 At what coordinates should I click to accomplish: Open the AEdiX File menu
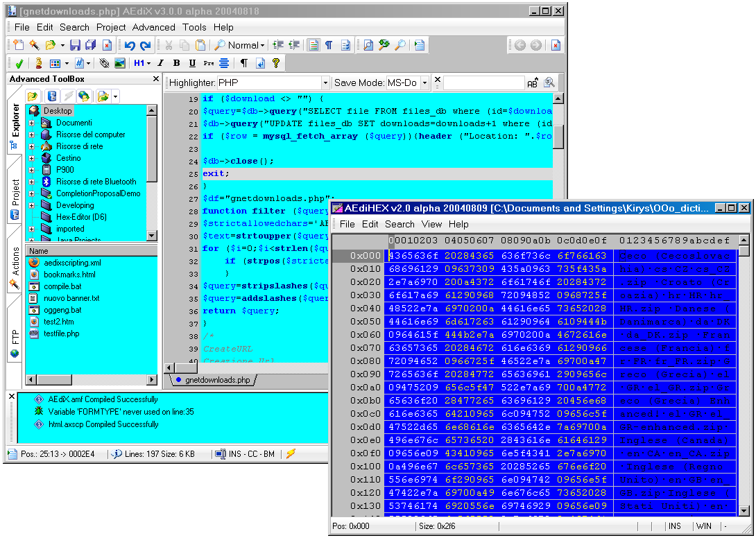pyautogui.click(x=22, y=28)
